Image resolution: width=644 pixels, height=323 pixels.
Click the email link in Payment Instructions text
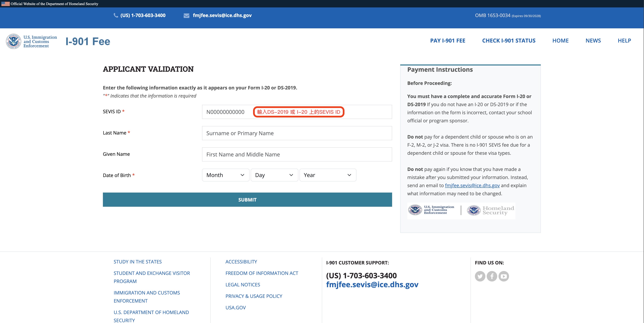pos(472,186)
